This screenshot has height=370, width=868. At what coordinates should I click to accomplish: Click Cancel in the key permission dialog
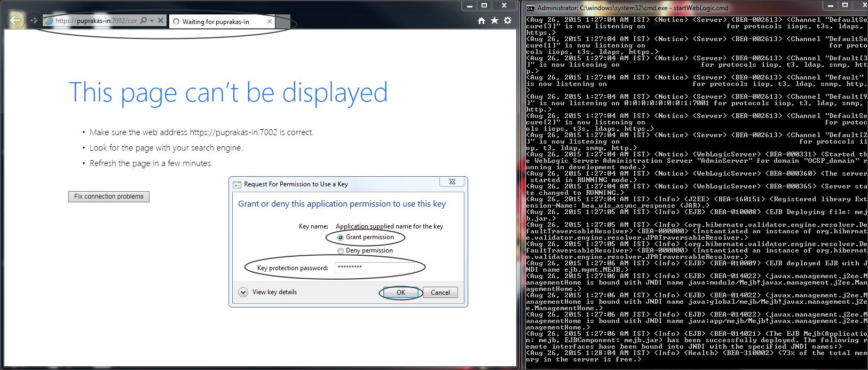(440, 292)
